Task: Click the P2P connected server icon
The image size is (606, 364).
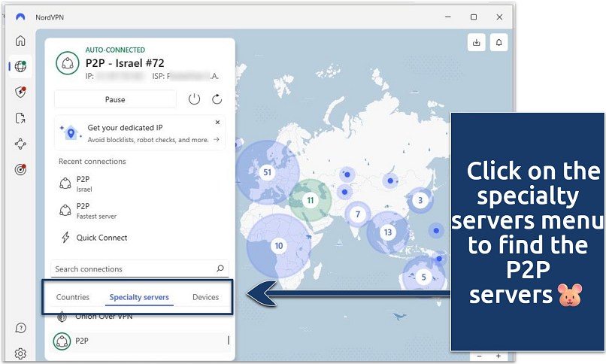Action: (68, 63)
